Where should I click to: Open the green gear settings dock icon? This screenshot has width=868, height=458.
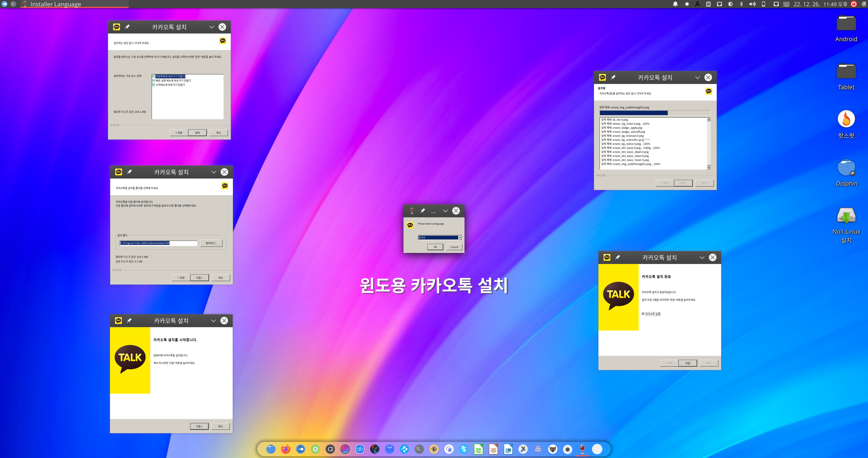pos(315,449)
